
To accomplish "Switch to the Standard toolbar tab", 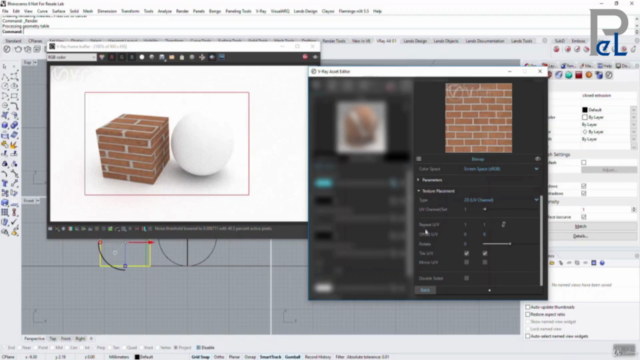I will point(13,41).
